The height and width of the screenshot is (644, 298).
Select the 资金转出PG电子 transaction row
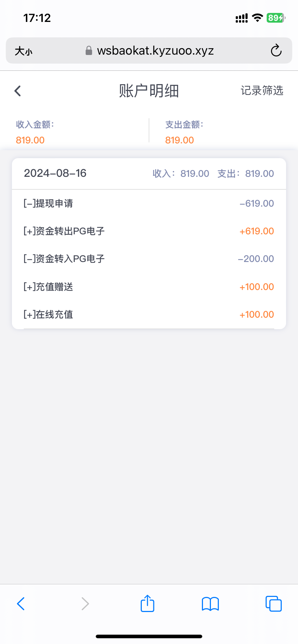[149, 231]
